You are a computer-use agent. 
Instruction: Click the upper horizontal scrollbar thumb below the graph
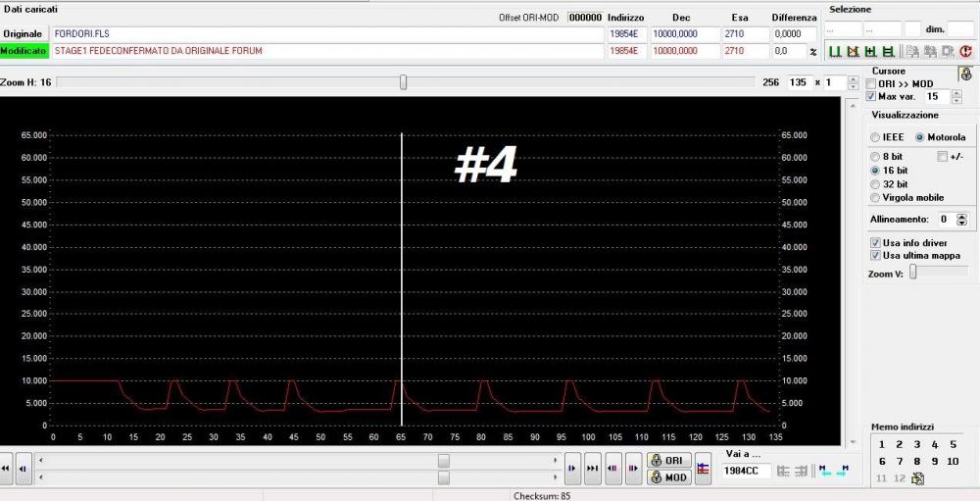(443, 461)
